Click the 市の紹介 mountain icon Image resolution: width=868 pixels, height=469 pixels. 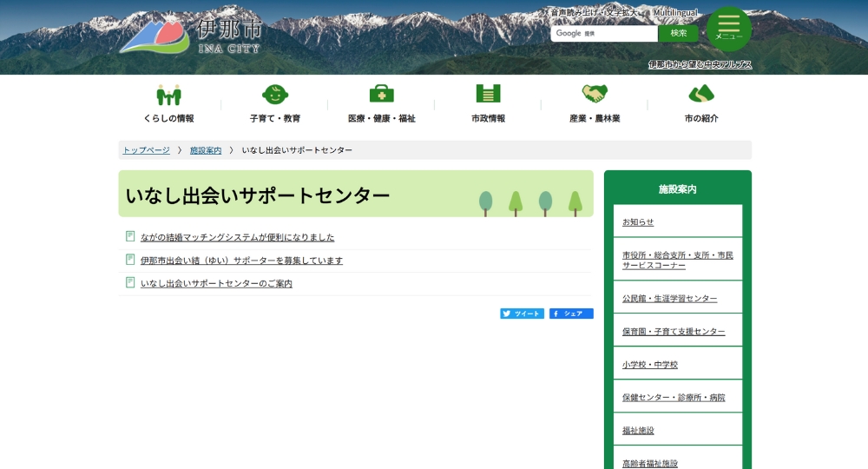(x=701, y=94)
